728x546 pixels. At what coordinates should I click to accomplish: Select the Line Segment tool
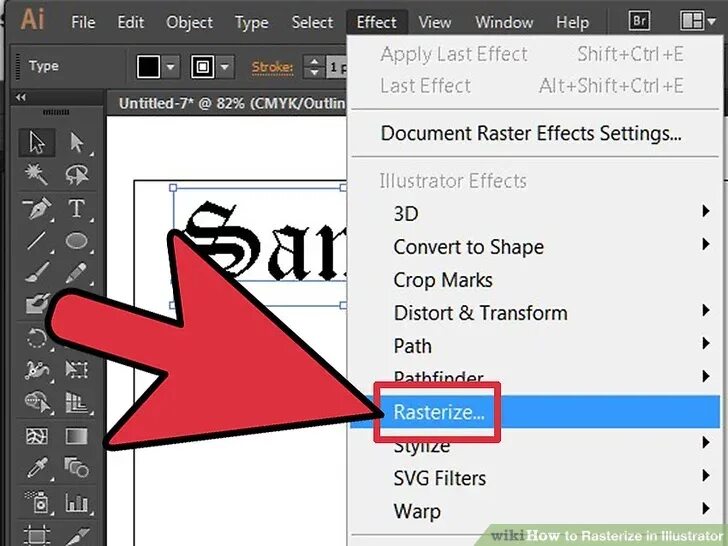37,241
